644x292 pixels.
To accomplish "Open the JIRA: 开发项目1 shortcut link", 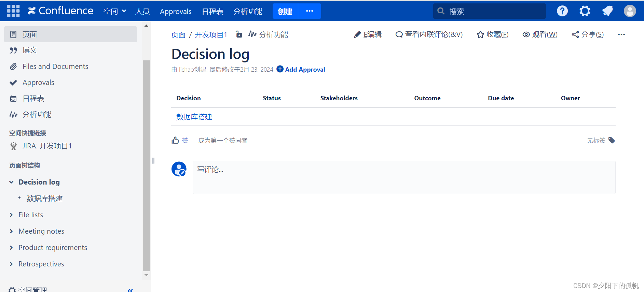I will point(47,146).
